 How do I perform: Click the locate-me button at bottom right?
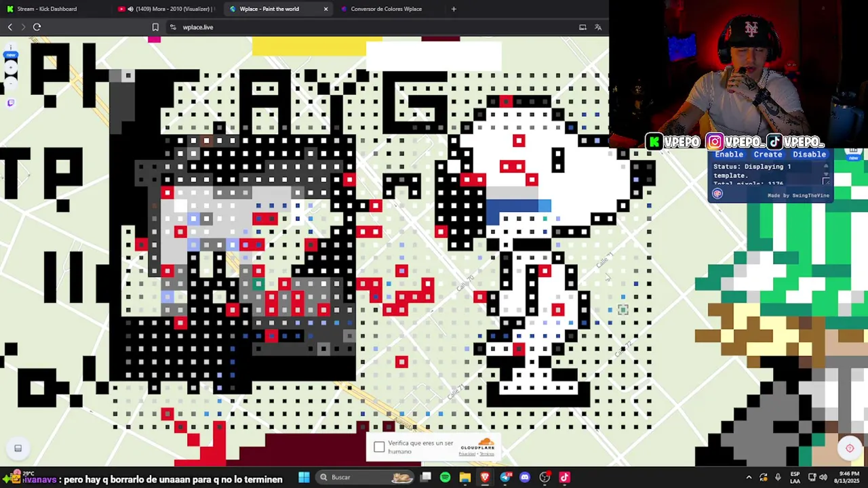(850, 448)
